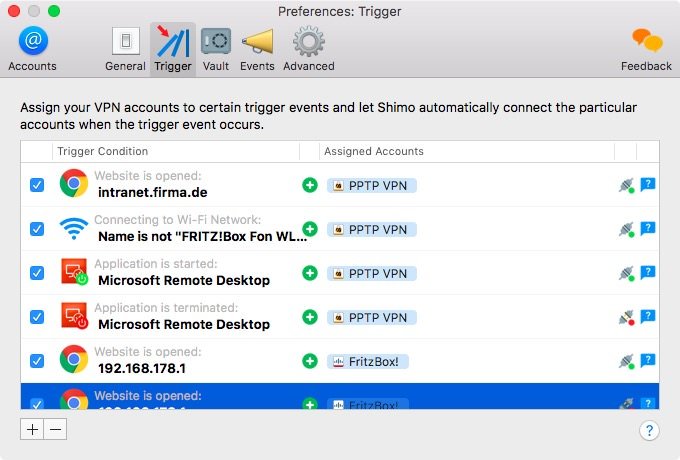Add account to Application is terminated trigger

[310, 317]
